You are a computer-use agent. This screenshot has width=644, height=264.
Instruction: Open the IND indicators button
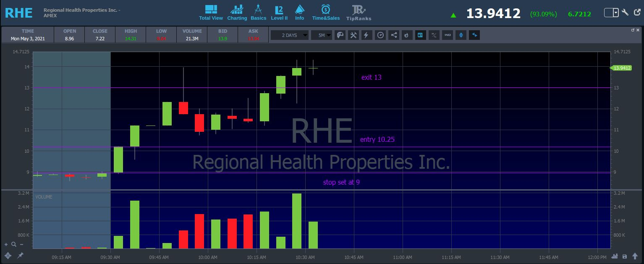click(x=448, y=35)
